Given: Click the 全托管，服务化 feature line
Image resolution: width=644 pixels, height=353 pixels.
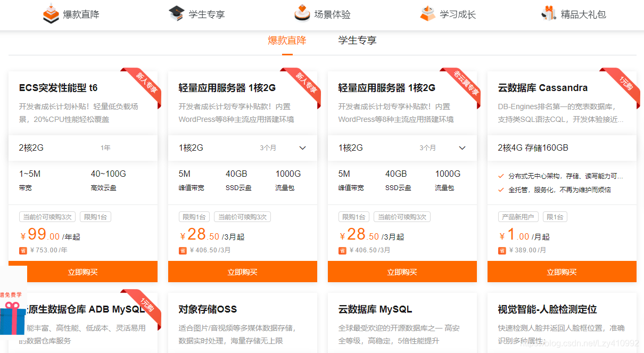Looking at the screenshot, I should click(x=555, y=190).
